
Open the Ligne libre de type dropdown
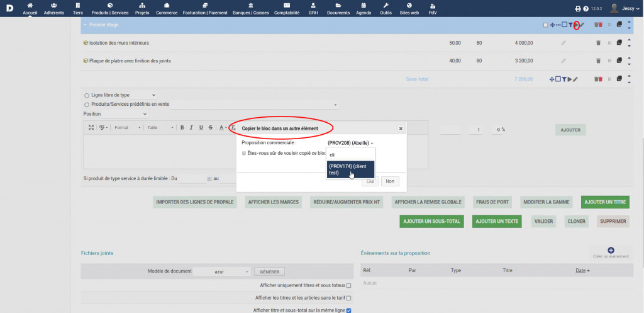144,96
